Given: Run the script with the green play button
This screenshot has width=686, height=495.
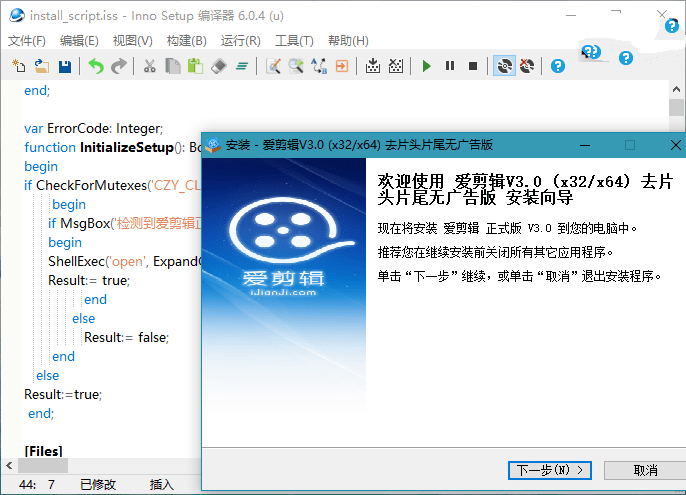Looking at the screenshot, I should pyautogui.click(x=426, y=66).
